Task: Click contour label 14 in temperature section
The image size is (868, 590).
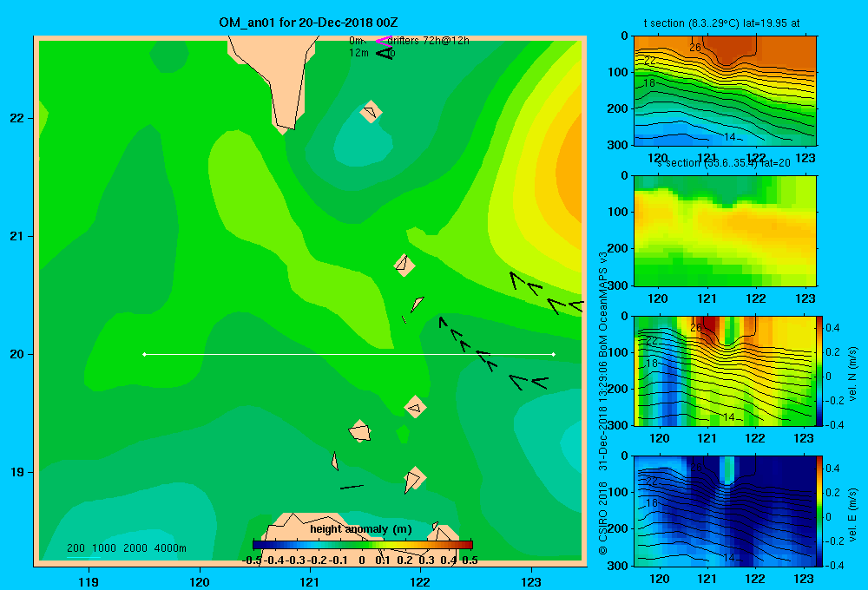Action: pyautogui.click(x=730, y=137)
